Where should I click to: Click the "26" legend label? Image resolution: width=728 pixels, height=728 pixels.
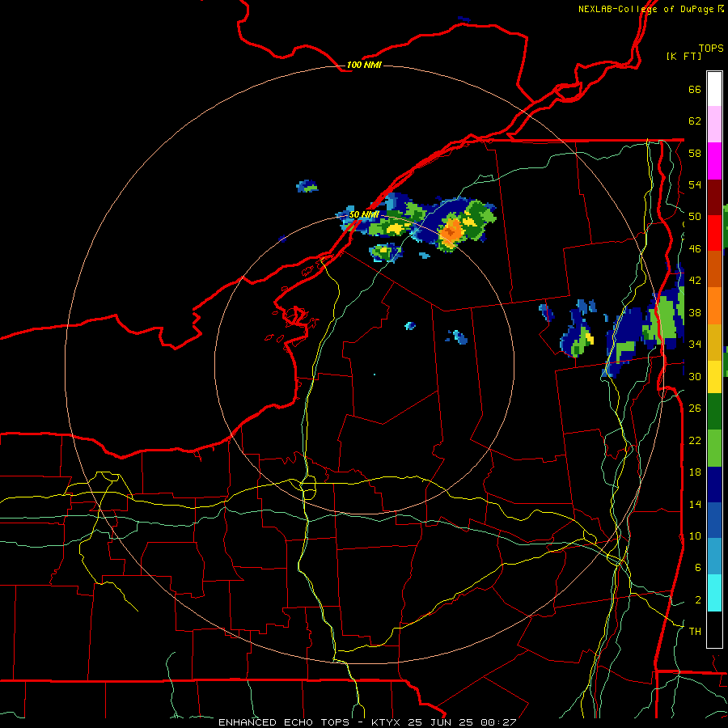[x=695, y=408]
